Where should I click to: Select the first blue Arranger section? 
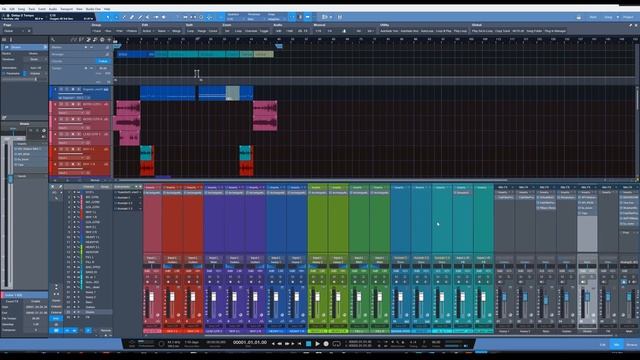tap(134, 54)
